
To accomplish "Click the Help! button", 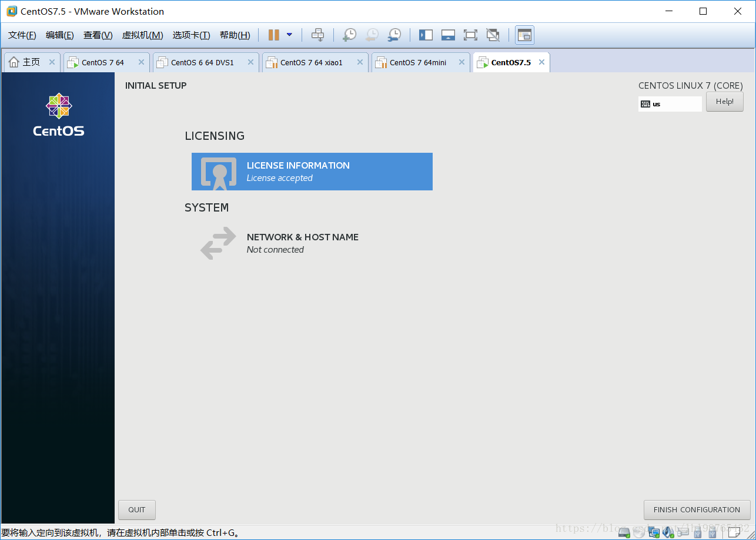I will [x=725, y=102].
